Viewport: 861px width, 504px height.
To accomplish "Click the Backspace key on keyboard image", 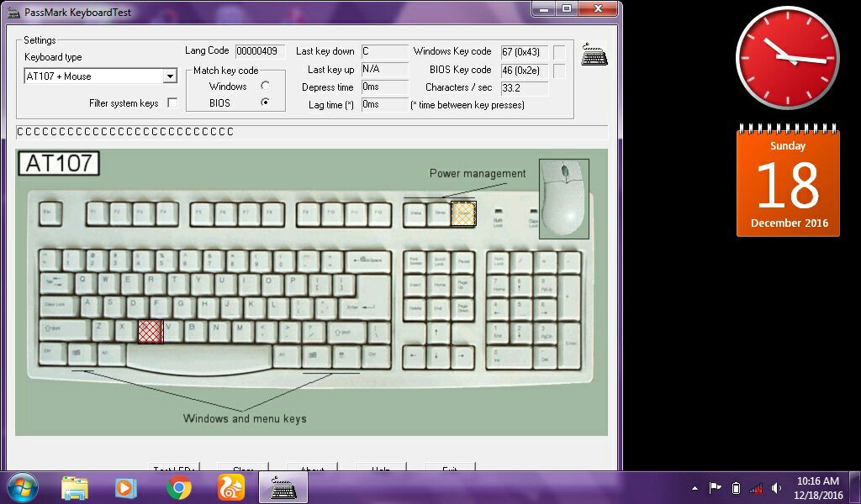I will [368, 261].
